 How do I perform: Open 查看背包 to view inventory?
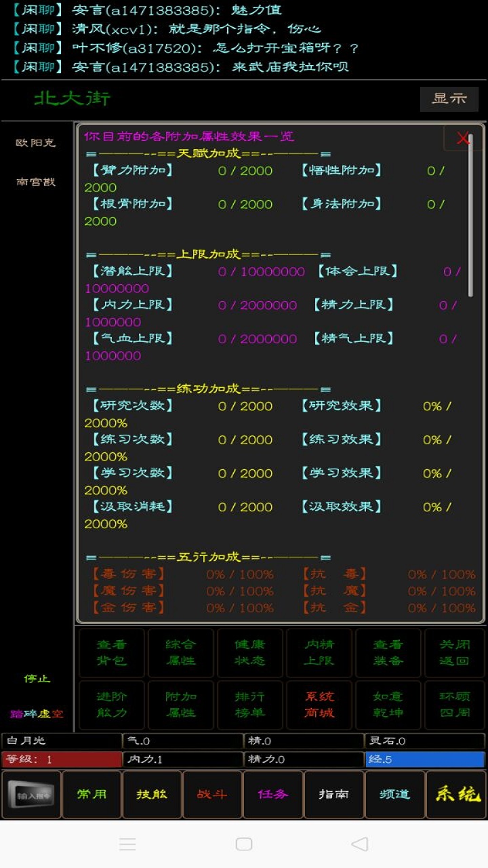pyautogui.click(x=112, y=652)
